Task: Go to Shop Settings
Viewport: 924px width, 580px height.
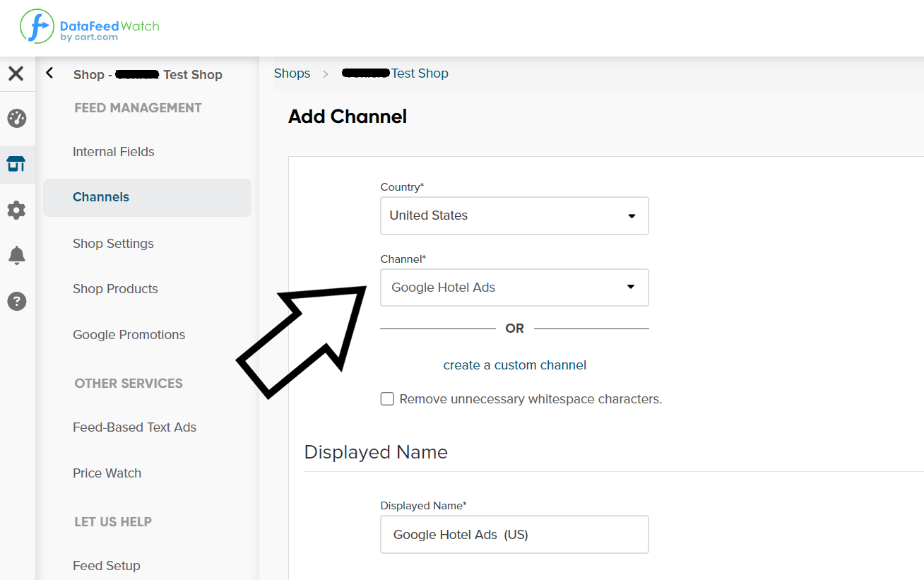Action: 113,244
